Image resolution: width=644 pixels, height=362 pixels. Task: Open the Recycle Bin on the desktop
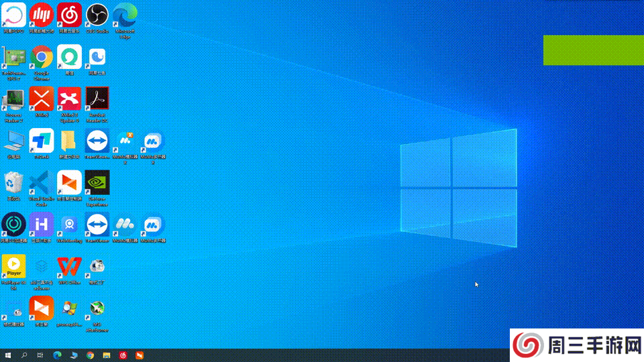13,183
